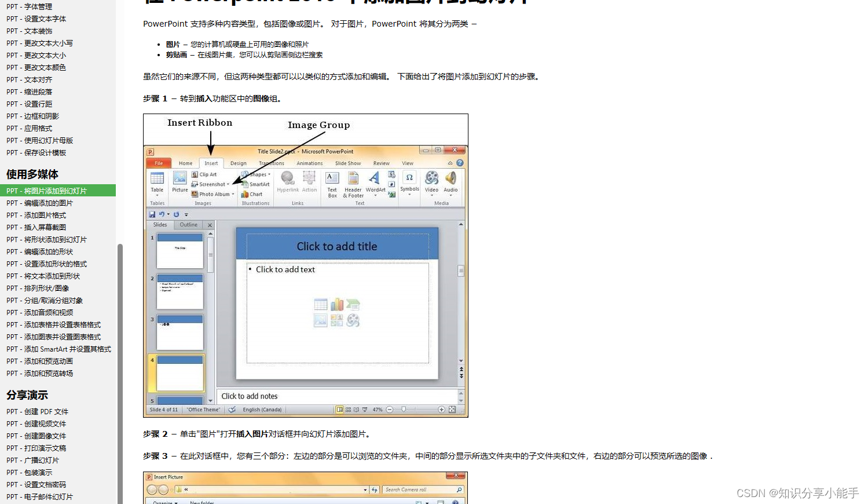The image size is (868, 504).
Task: Click the Picture icon in Images group
Action: (x=180, y=178)
